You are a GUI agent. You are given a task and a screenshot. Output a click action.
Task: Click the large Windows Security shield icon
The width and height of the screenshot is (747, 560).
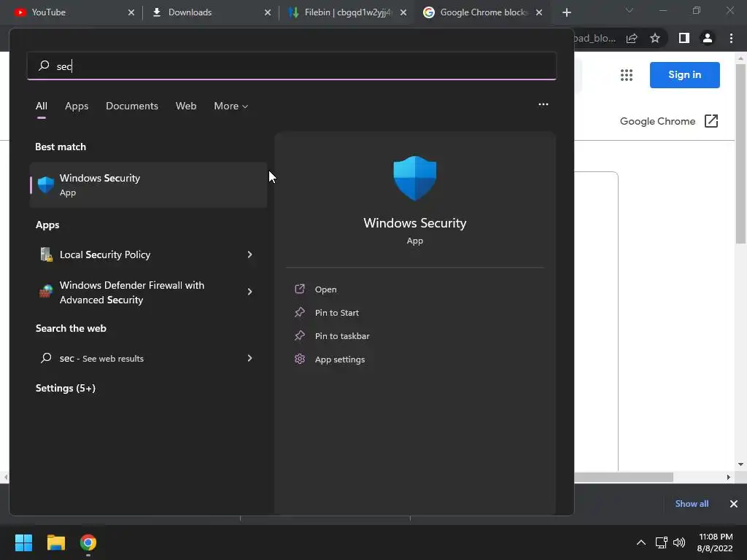coord(414,178)
